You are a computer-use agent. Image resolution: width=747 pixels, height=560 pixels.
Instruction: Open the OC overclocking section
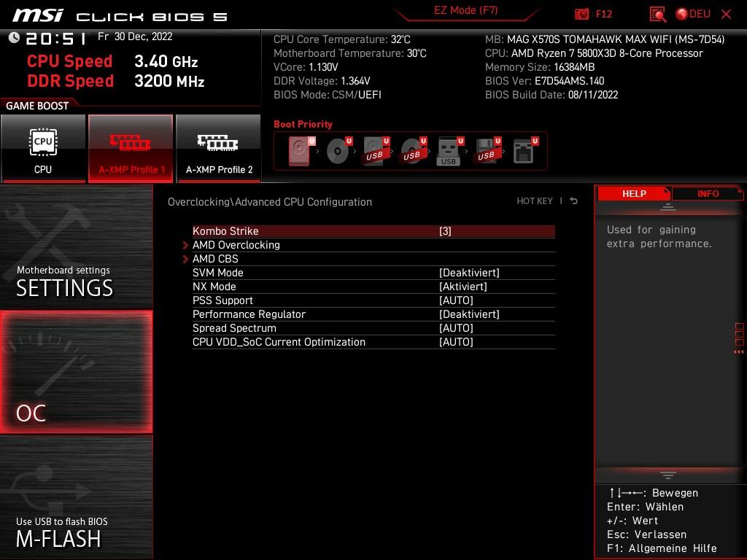(x=76, y=372)
